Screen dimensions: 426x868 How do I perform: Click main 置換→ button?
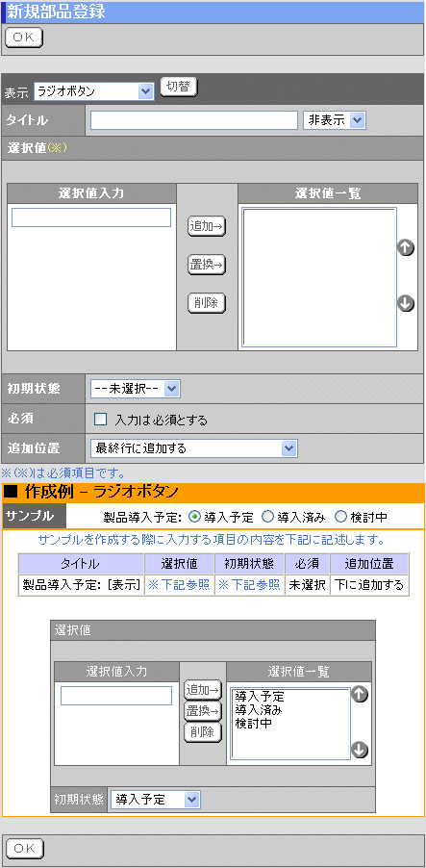point(207,266)
